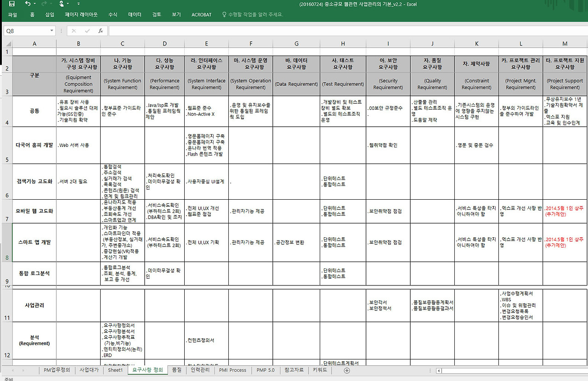Switch to the PMP 5.0 sheet

point(266,370)
